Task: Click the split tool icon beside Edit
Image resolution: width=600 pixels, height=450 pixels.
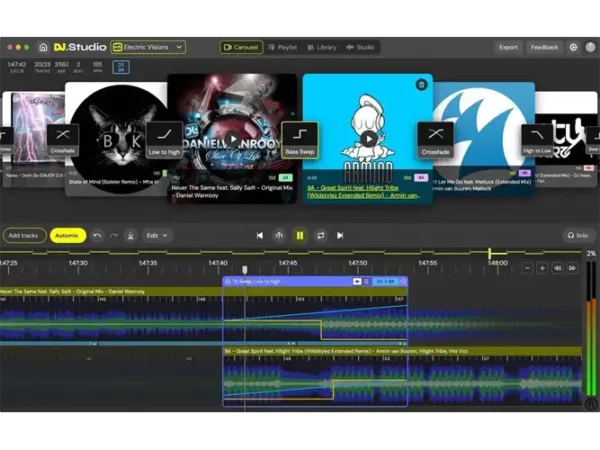Action: click(130, 235)
